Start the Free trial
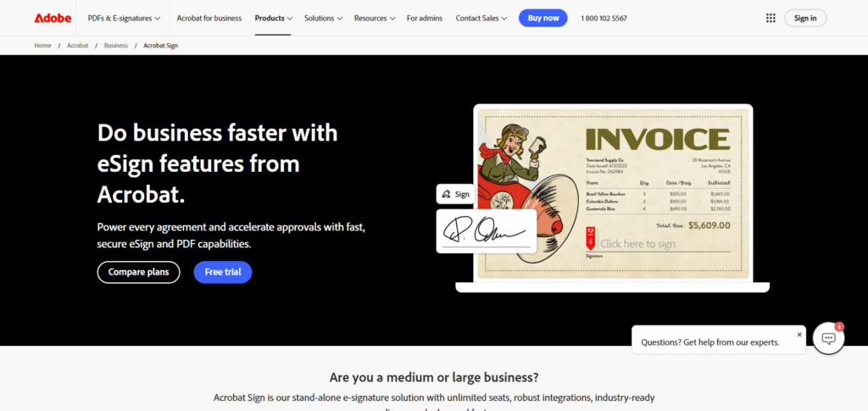 coord(223,272)
